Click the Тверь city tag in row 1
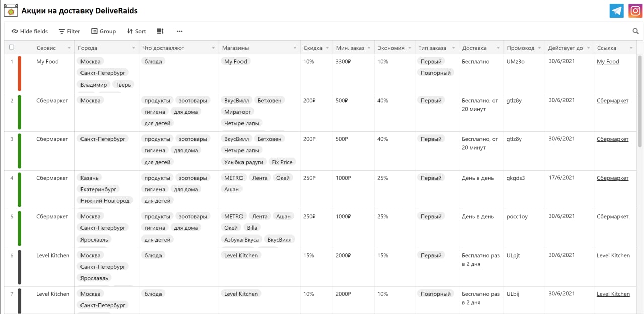 click(123, 85)
